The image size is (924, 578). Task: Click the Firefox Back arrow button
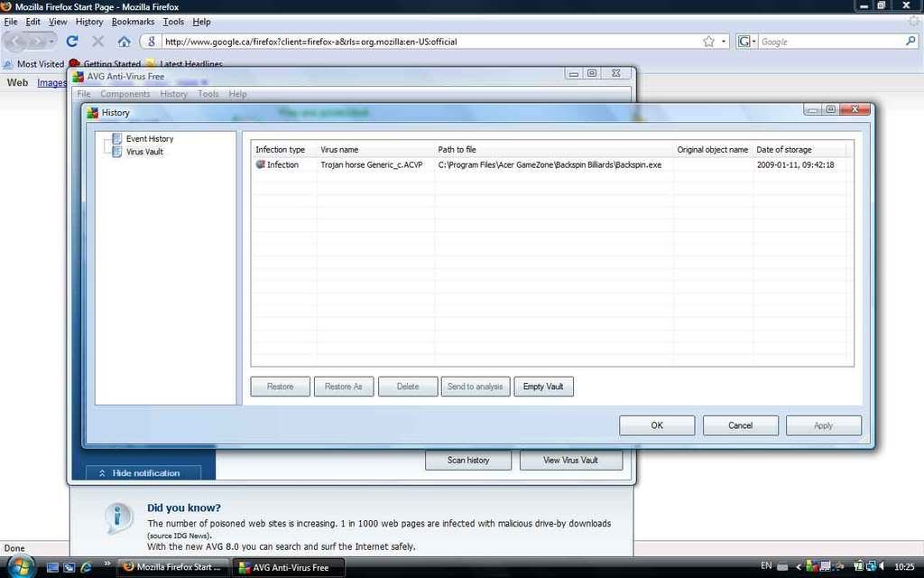tap(16, 42)
